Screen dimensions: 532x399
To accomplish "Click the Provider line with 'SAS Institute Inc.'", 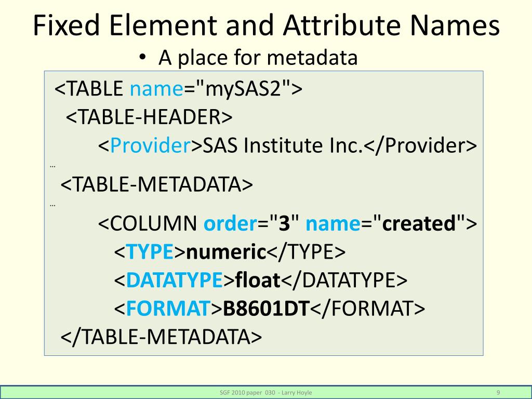I will (288, 145).
